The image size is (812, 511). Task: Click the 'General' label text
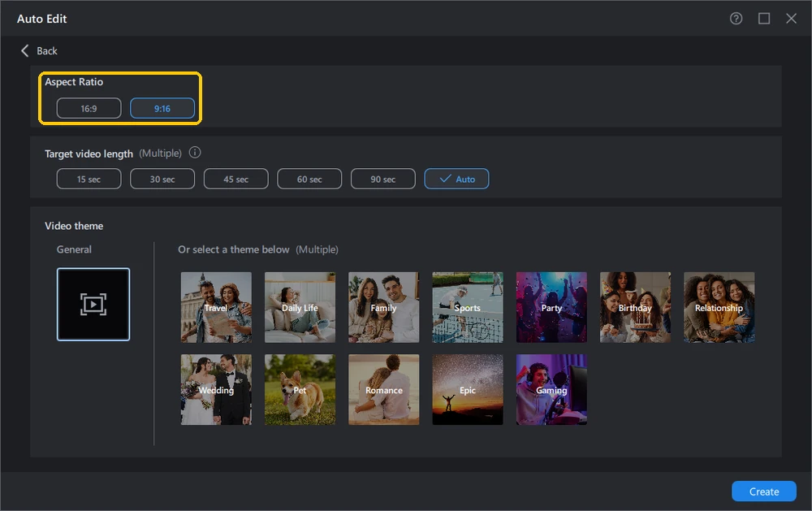(74, 249)
